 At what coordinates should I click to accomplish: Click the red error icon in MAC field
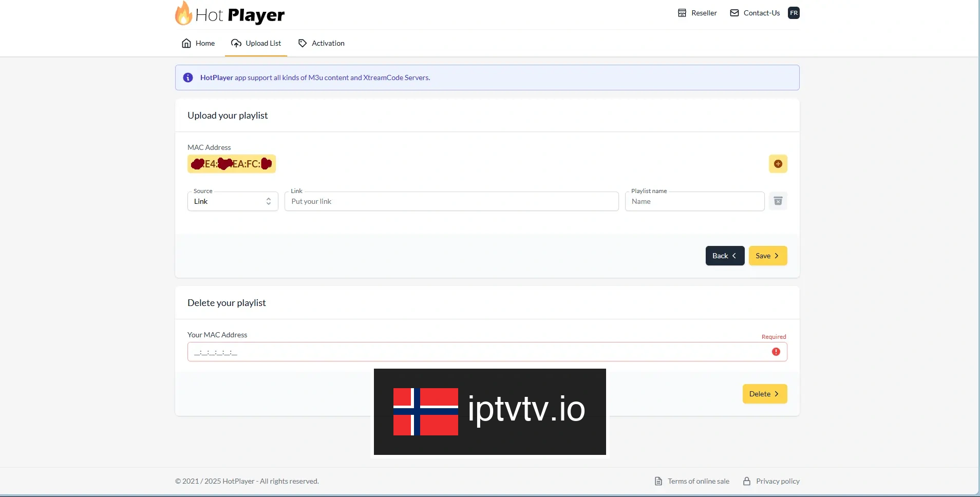pyautogui.click(x=776, y=352)
